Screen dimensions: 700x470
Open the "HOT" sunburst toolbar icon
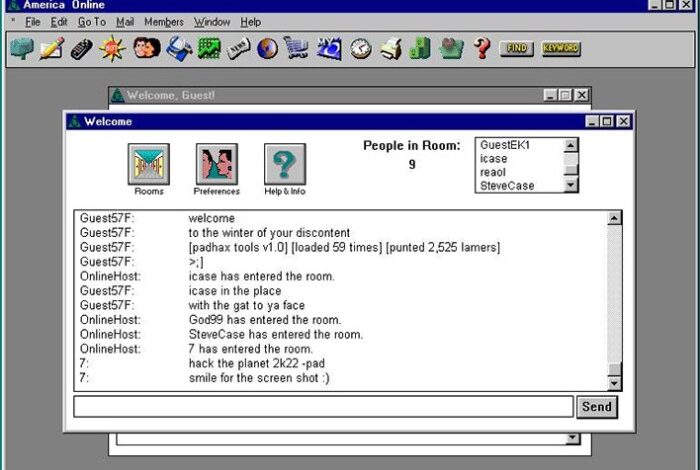point(112,48)
